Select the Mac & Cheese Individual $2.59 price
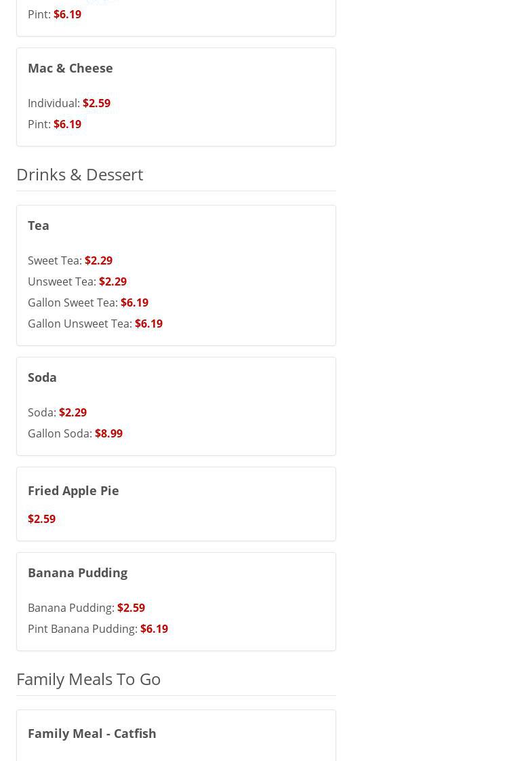Screen dimensions: 532x761 click(96, 103)
